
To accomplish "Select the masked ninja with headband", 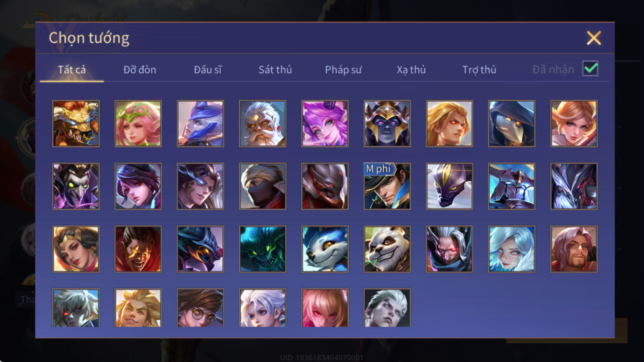I will pyautogui.click(x=262, y=186).
